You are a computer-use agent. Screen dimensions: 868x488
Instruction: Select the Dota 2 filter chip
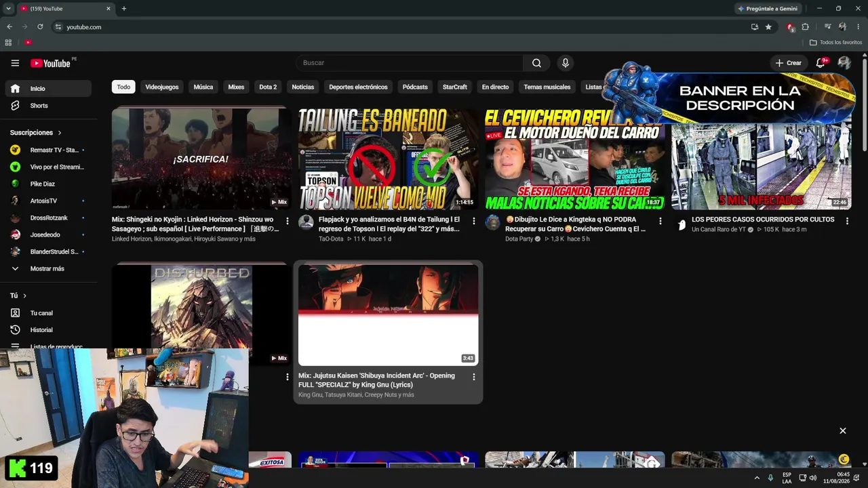(x=268, y=87)
